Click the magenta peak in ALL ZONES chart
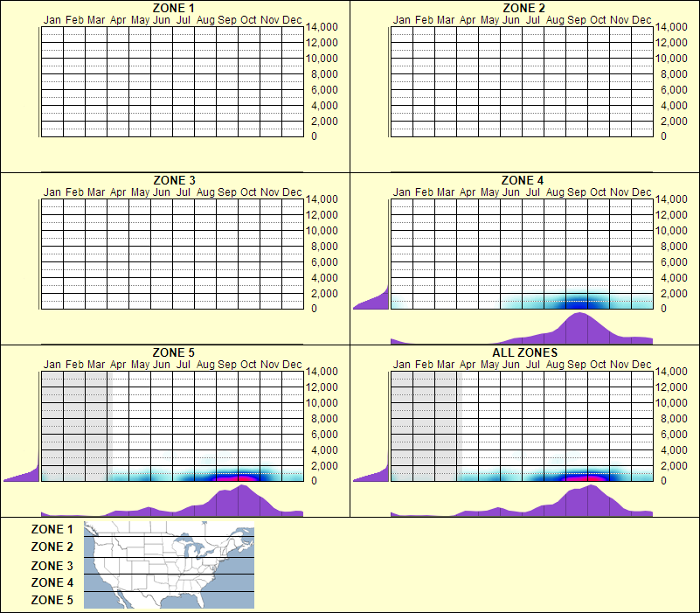This screenshot has height=613, width=700. (586, 476)
